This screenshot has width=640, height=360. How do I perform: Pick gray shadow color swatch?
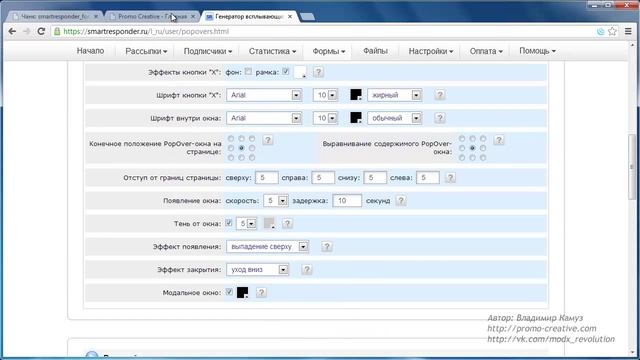[x=269, y=223]
